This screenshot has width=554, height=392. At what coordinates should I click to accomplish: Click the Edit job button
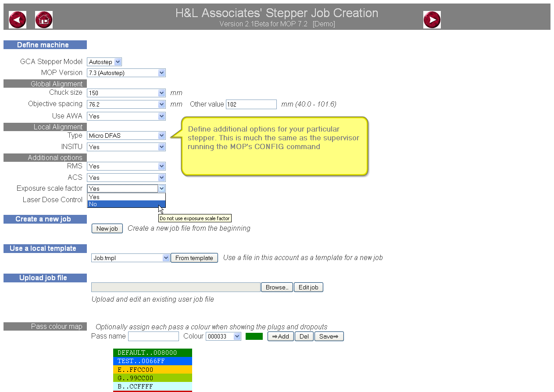[x=308, y=287]
